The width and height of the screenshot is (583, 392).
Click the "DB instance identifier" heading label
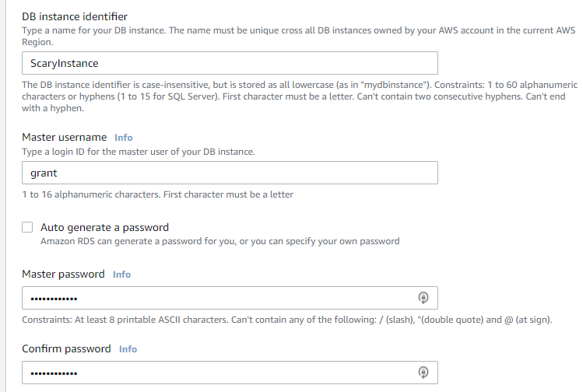click(x=75, y=16)
